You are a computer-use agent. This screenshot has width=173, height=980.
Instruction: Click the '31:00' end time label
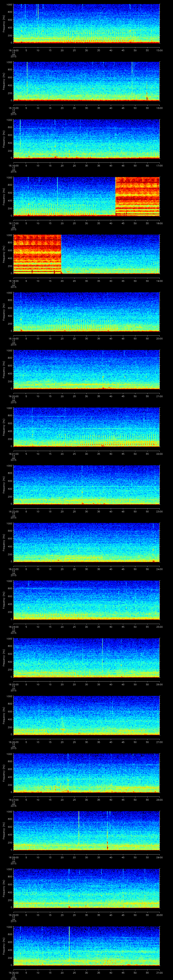[160, 972]
